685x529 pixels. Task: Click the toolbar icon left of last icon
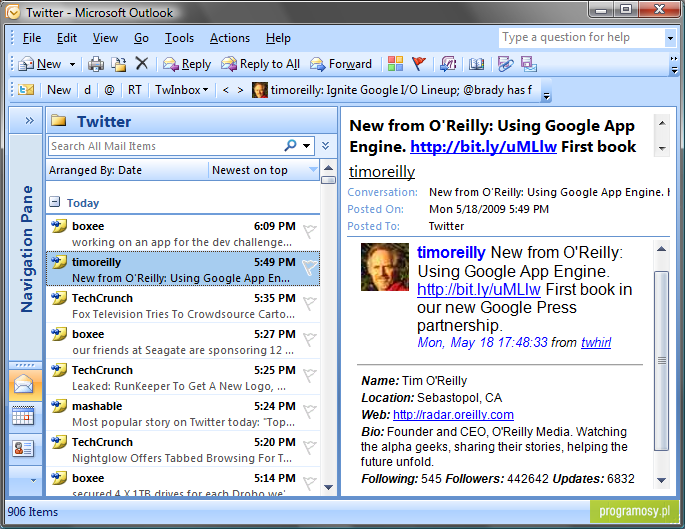[x=505, y=64]
